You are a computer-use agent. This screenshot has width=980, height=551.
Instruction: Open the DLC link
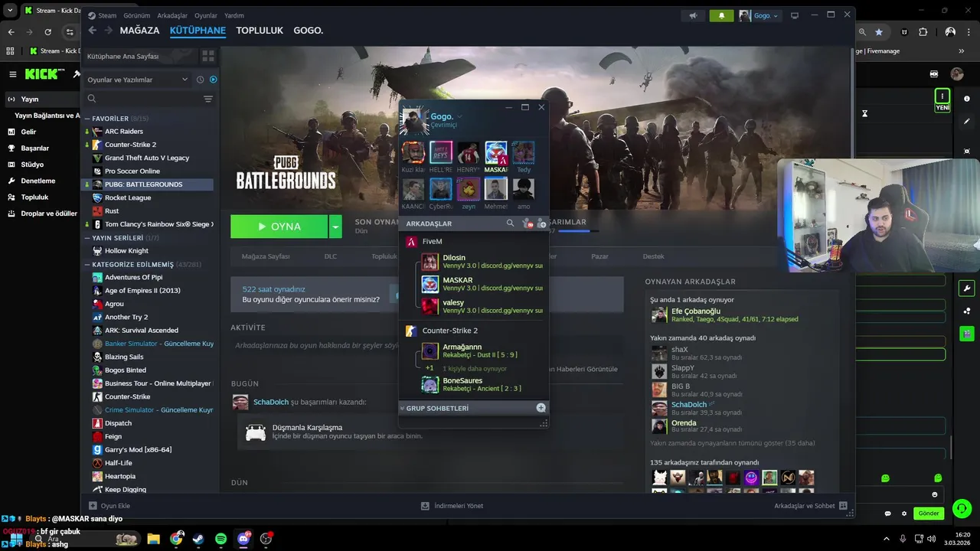(330, 256)
